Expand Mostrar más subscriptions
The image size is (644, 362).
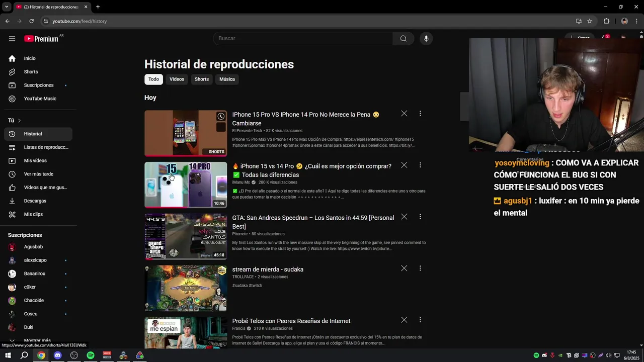click(x=38, y=340)
